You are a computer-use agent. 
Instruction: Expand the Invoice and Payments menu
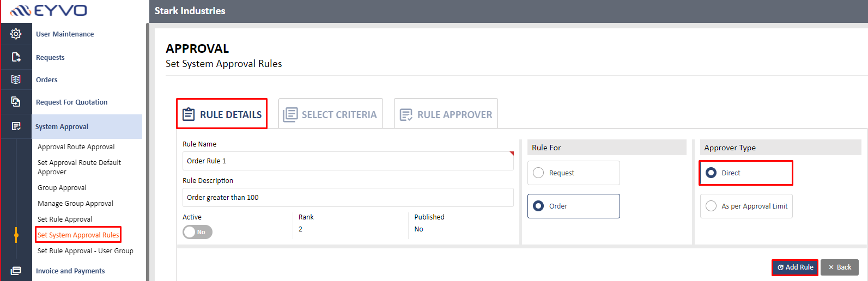[70, 271]
